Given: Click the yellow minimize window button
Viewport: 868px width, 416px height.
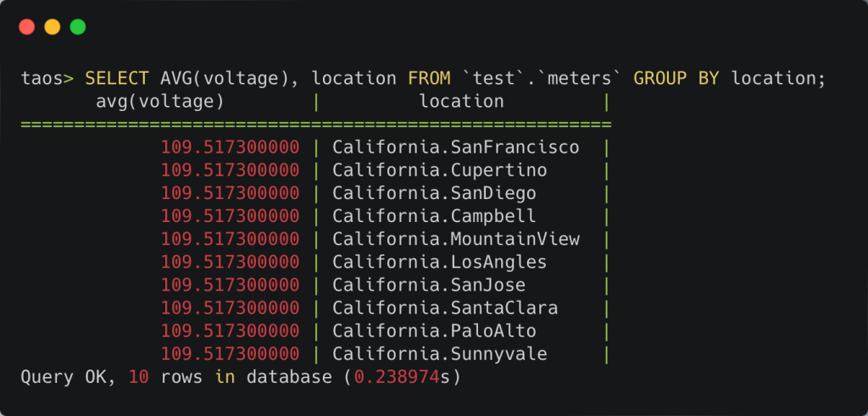Looking at the screenshot, I should [x=52, y=27].
